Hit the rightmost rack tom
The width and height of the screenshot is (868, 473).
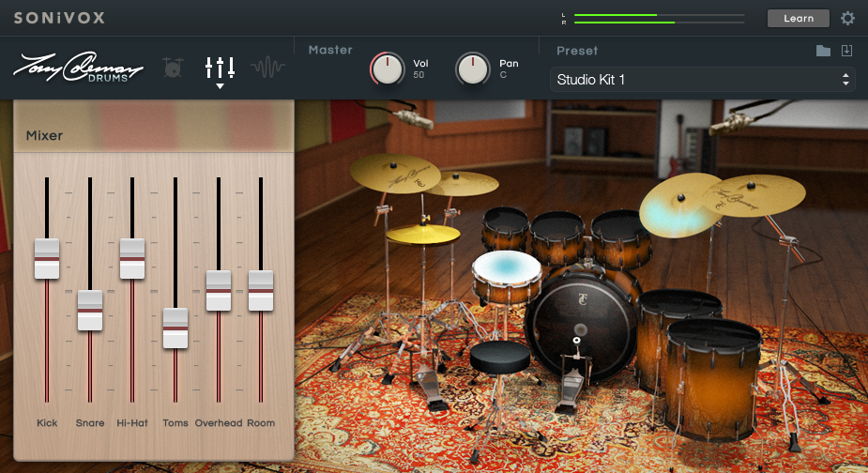620,237
